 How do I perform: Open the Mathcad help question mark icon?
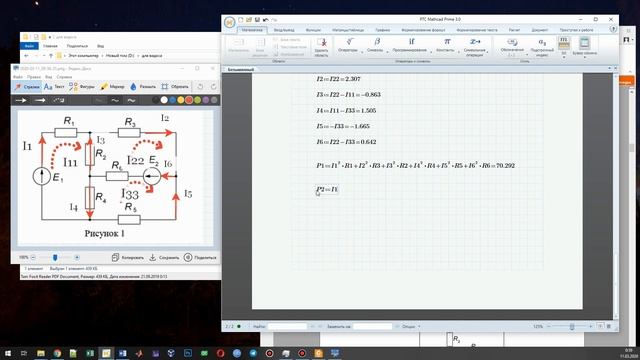[x=613, y=29]
